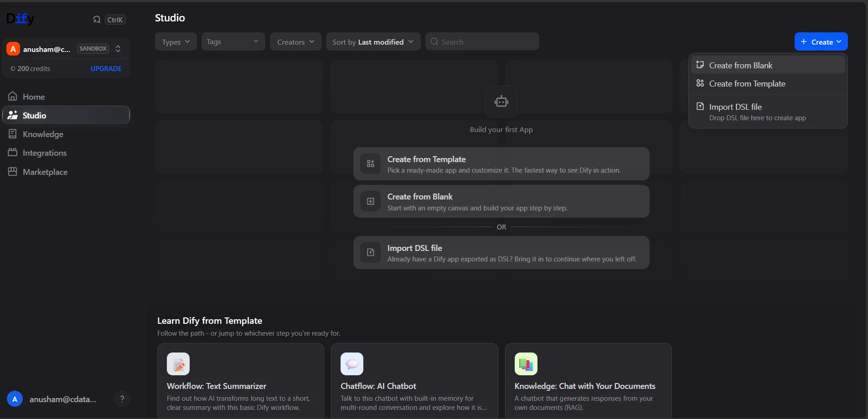Click the plus icon on the Create button
The height and width of the screenshot is (419, 868).
click(x=804, y=41)
